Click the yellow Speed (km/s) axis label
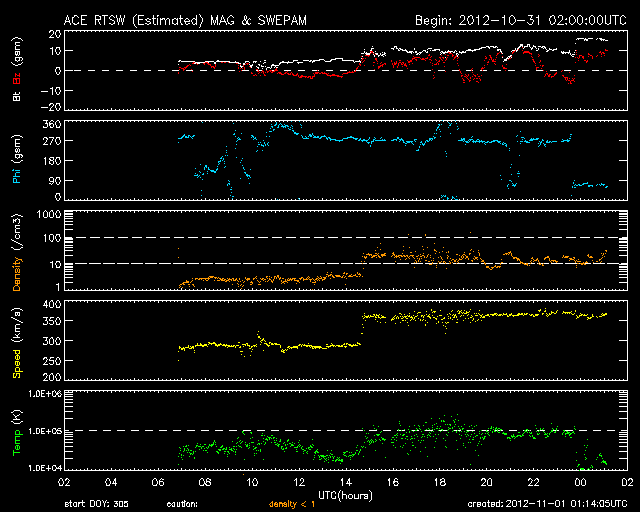Image resolution: width=640 pixels, height=512 pixels. click(x=17, y=340)
